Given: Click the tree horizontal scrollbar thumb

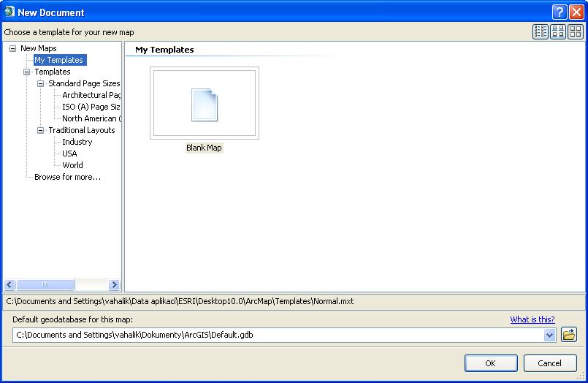Looking at the screenshot, I should coord(45,285).
